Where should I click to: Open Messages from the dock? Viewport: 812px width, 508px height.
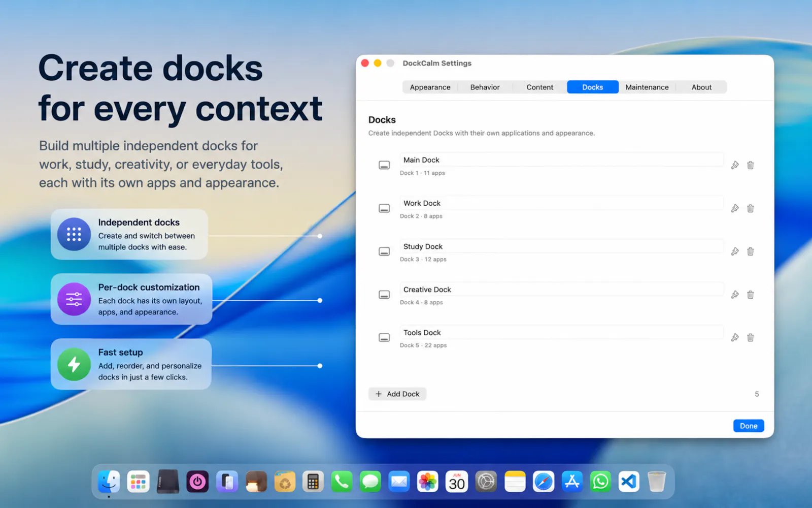tap(370, 481)
